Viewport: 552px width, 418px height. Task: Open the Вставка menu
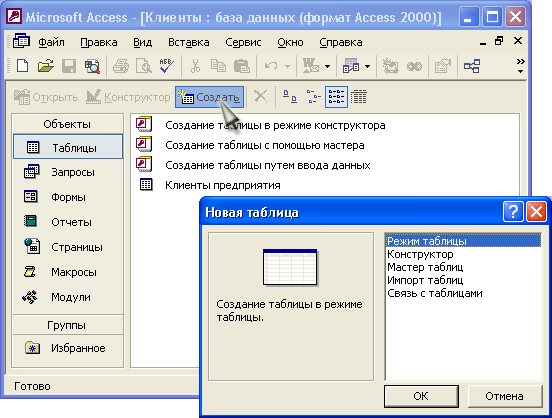pyautogui.click(x=189, y=42)
